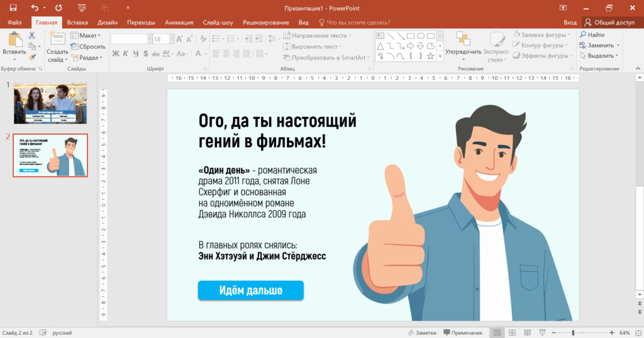Viewport: 644px width, 338px height.
Task: Expand the shapes gallery more arrow
Action: [x=440, y=57]
